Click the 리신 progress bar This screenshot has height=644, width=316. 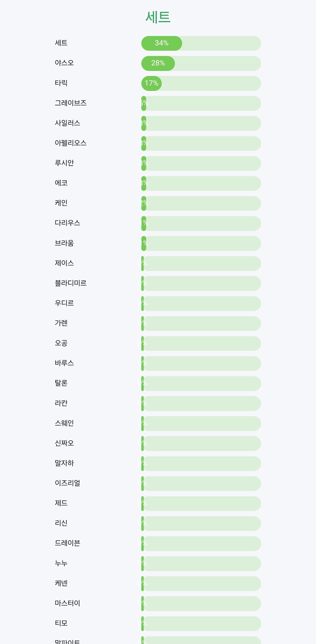coord(201,523)
